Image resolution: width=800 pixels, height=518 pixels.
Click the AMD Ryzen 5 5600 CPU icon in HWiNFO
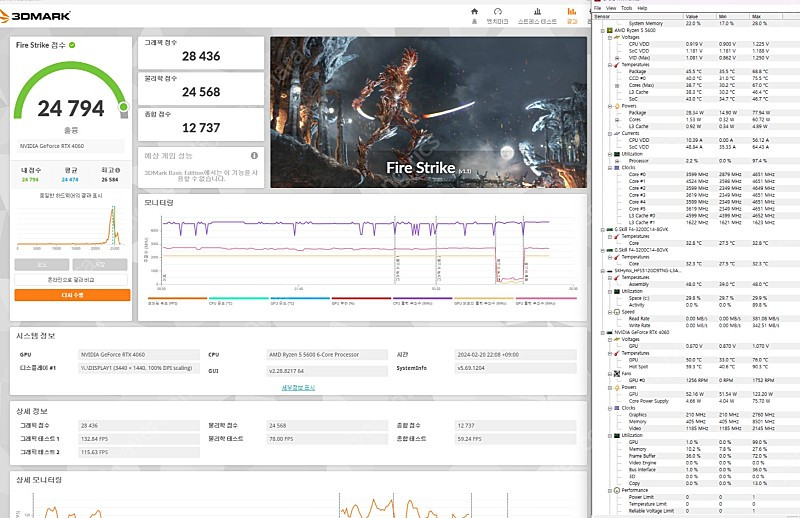(609, 30)
